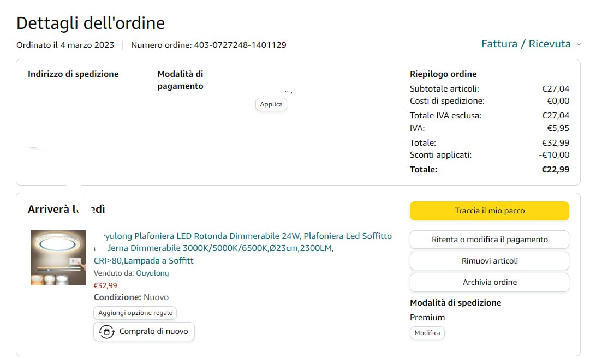Click Aggiungi opzione regalo
The width and height of the screenshot is (596, 364).
tap(135, 313)
